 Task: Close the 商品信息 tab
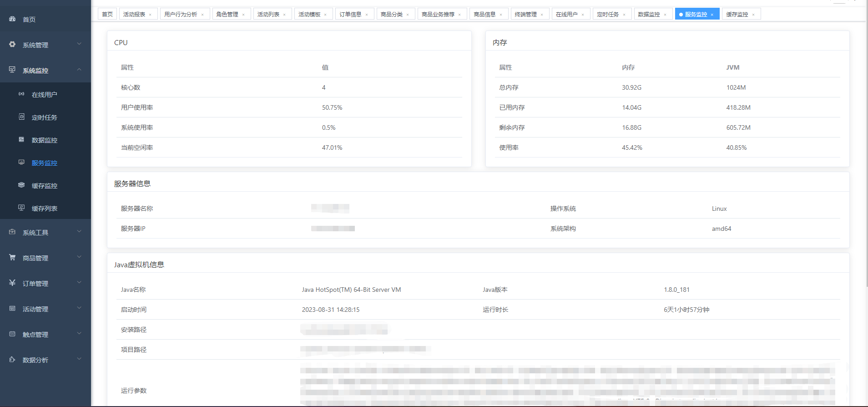pyautogui.click(x=501, y=15)
